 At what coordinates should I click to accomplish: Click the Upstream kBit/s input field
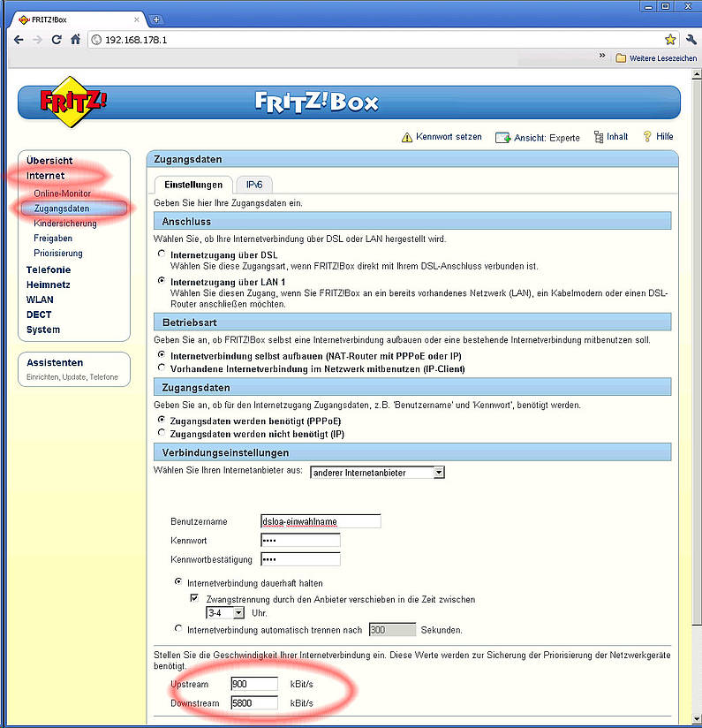254,684
